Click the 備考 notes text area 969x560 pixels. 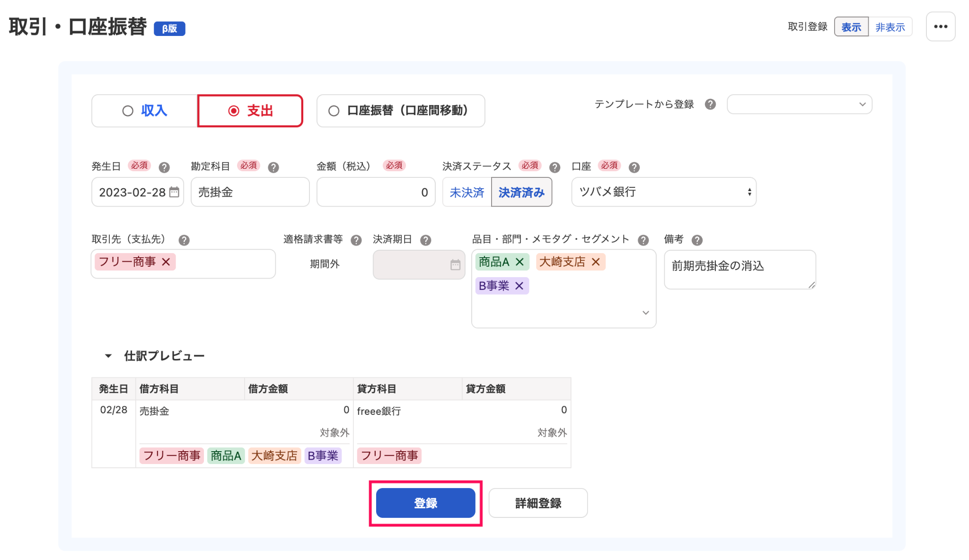click(x=740, y=270)
